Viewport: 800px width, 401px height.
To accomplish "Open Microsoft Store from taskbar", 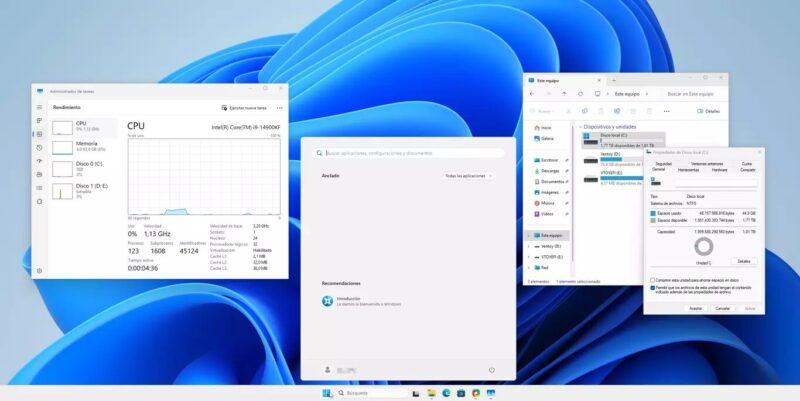I will (461, 393).
